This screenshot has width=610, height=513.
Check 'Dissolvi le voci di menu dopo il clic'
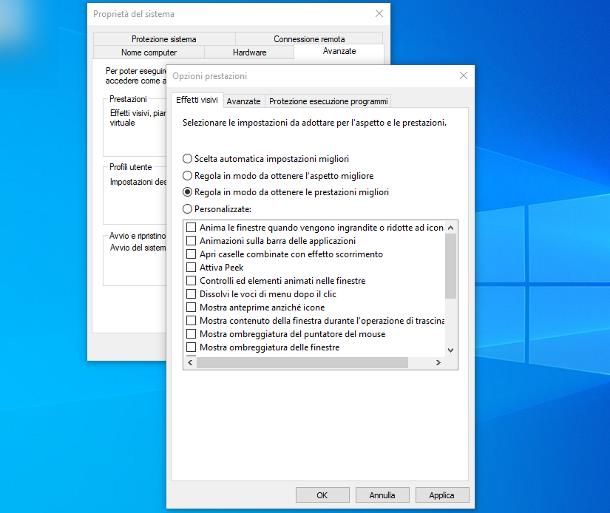(x=191, y=294)
